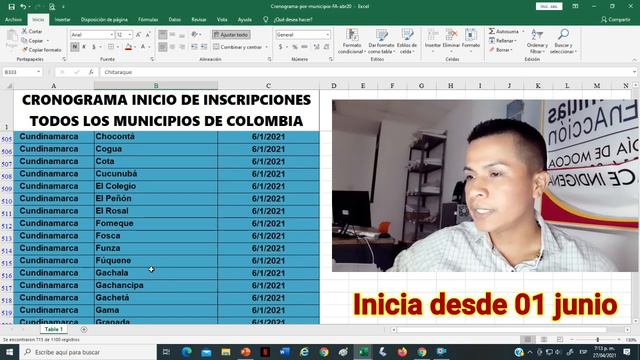Open Buscar y seleccionar magnifier
Screen dimensions: 640x360
click(x=563, y=41)
